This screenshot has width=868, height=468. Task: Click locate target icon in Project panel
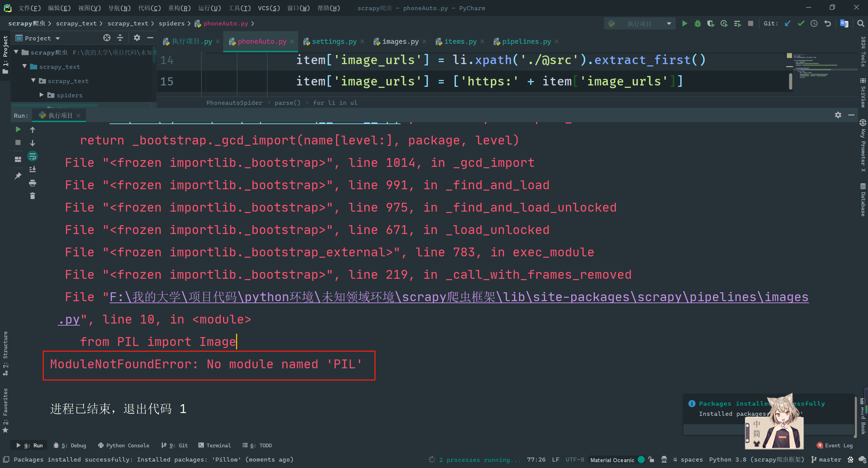[x=107, y=38]
